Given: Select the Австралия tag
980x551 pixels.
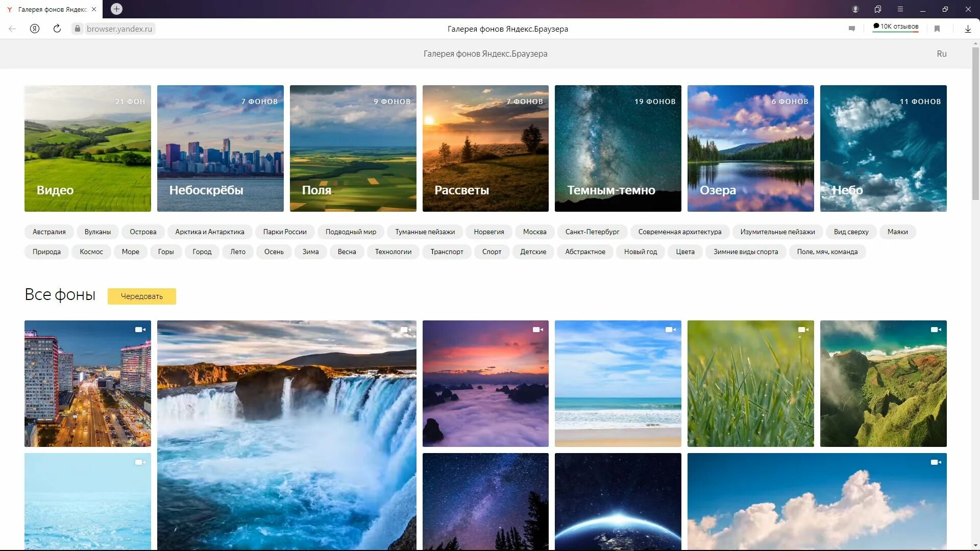Looking at the screenshot, I should click(x=49, y=232).
